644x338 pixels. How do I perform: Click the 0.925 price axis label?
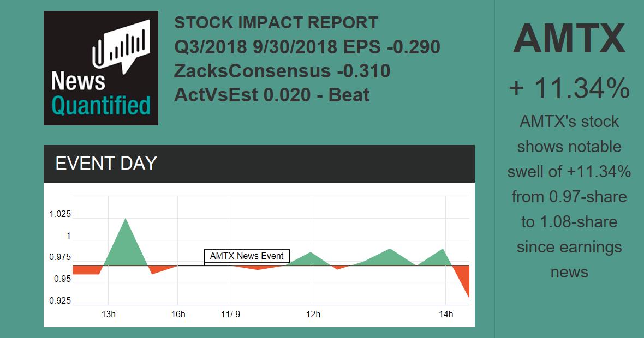(x=60, y=301)
